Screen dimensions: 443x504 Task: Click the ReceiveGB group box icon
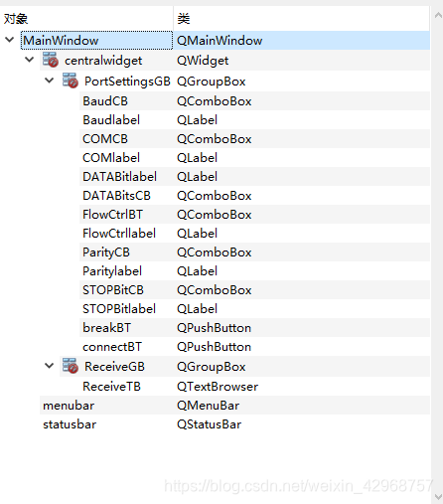pos(71,366)
